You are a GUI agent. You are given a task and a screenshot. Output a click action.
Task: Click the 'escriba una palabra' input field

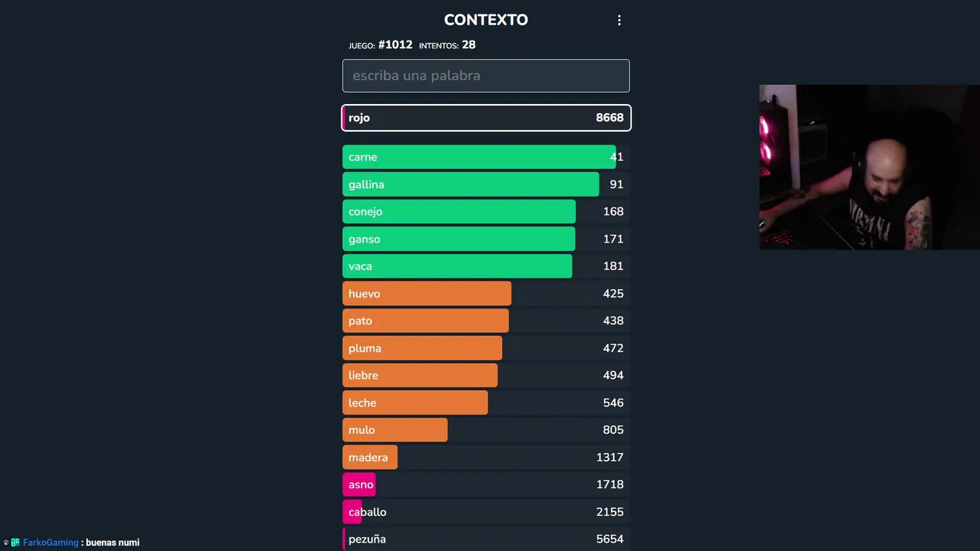coord(485,76)
